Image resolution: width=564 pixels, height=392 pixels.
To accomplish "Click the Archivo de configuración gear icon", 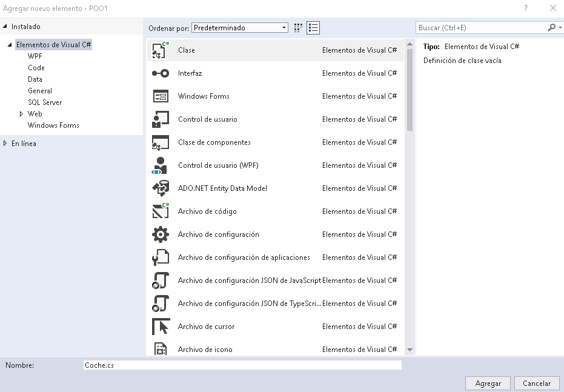I will (x=161, y=234).
